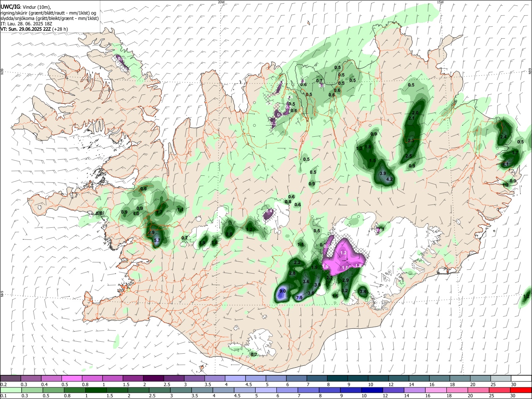Select the darkest green 1–1.5 rain legend swatch
The height and width of the screenshot is (399, 532).
click(x=95, y=390)
